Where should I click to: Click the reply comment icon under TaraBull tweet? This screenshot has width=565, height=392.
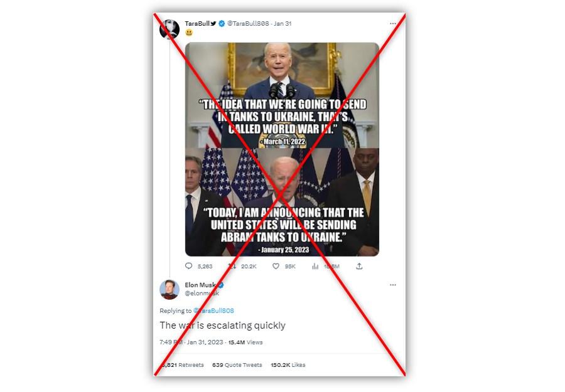coord(188,266)
